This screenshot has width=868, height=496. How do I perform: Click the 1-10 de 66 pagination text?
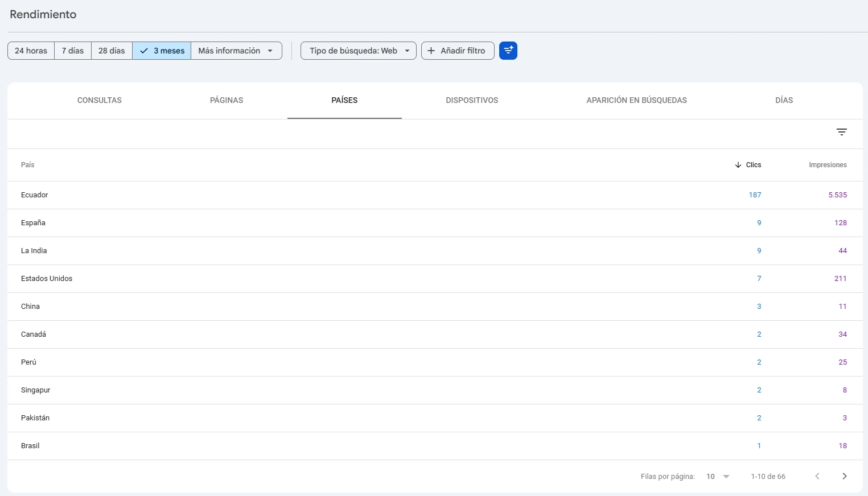[768, 477]
